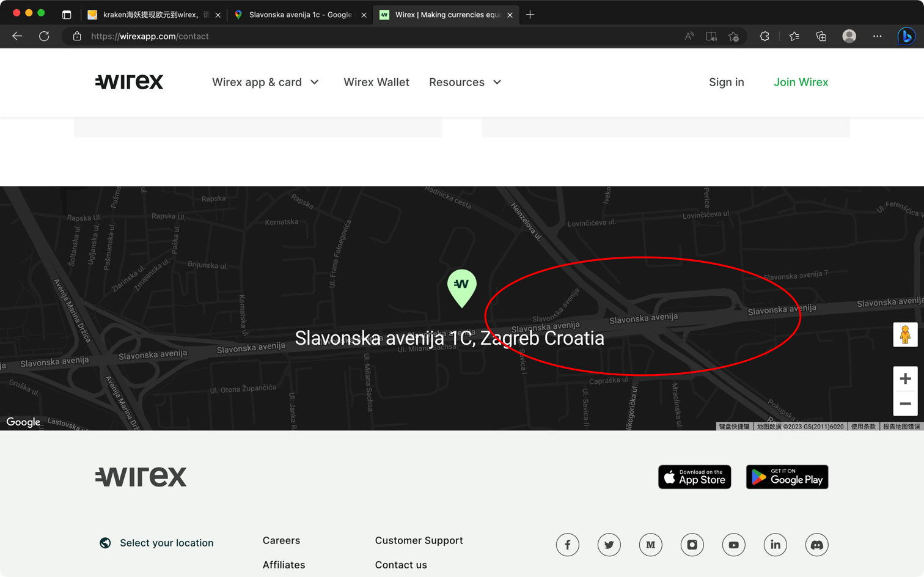
Task: Add this page to favorites star icon
Action: tap(734, 36)
